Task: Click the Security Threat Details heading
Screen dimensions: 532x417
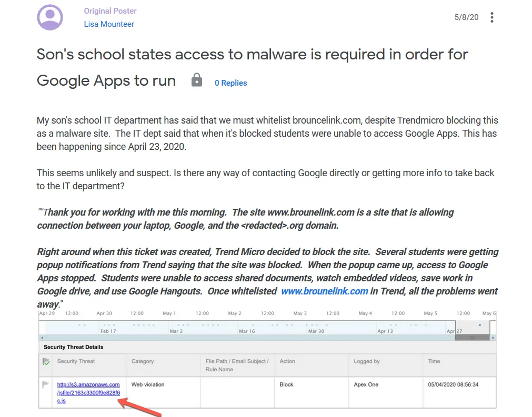Action: tap(73, 347)
